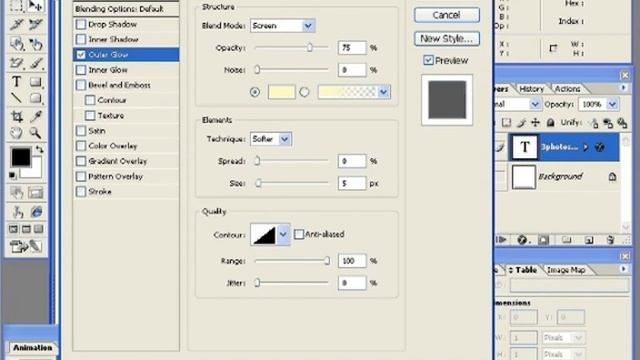This screenshot has width=640, height=360.
Task: Select the Move tool at toolbox top
Action: point(36,6)
